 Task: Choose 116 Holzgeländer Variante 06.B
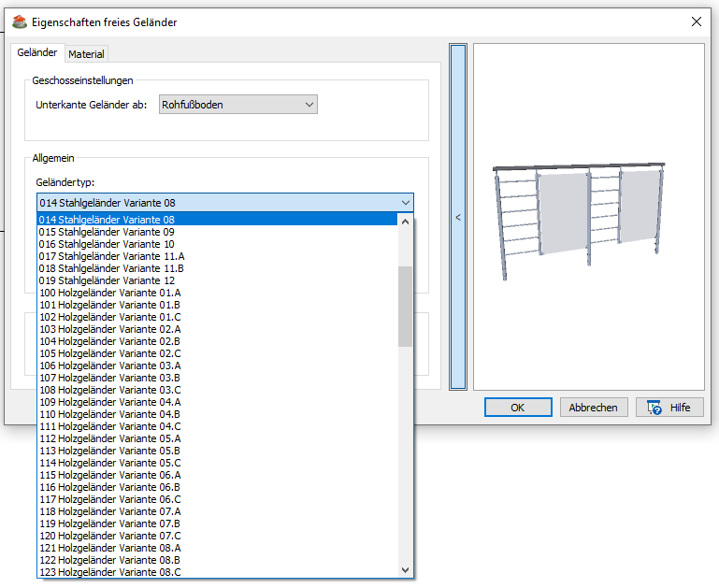tap(110, 487)
